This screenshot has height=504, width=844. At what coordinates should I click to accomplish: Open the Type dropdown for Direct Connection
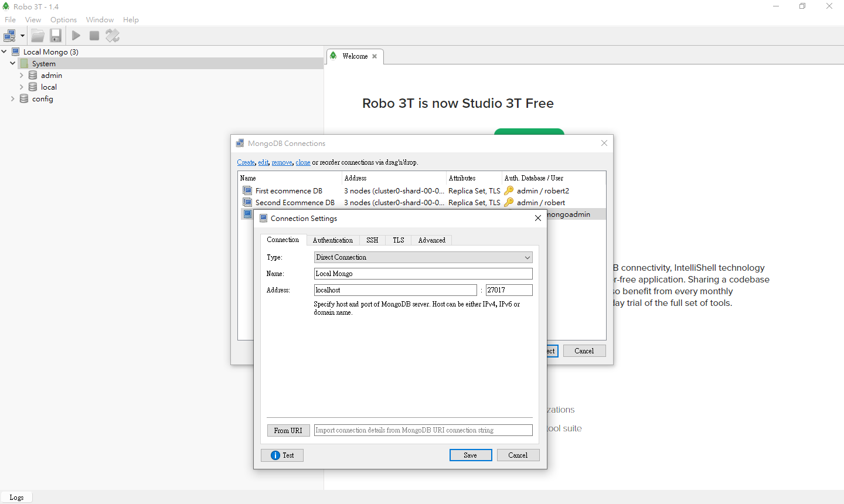[527, 257]
